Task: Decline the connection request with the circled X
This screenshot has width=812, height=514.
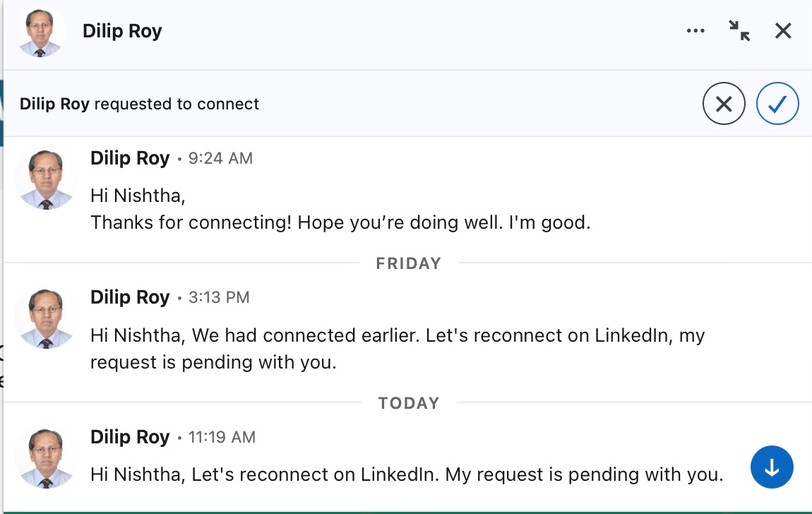Action: coord(724,104)
